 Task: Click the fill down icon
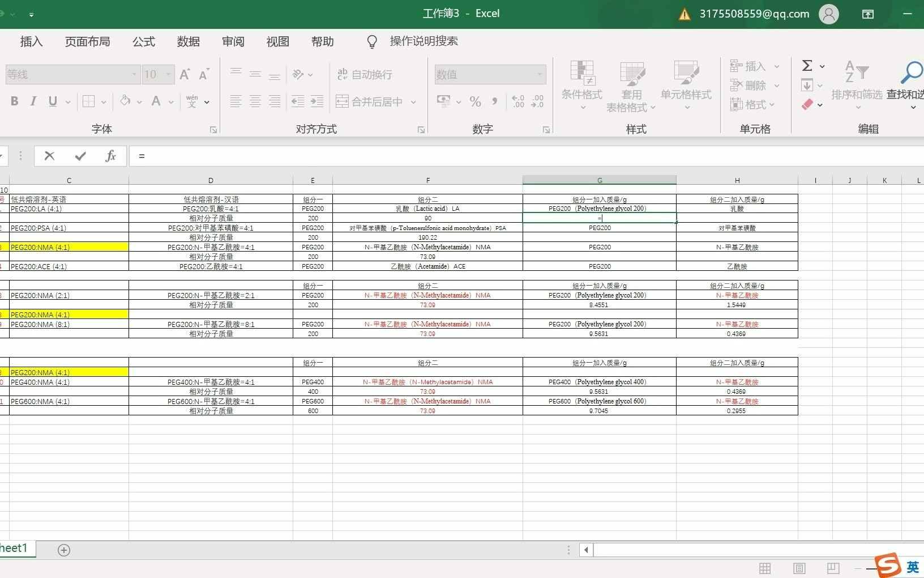click(x=807, y=86)
